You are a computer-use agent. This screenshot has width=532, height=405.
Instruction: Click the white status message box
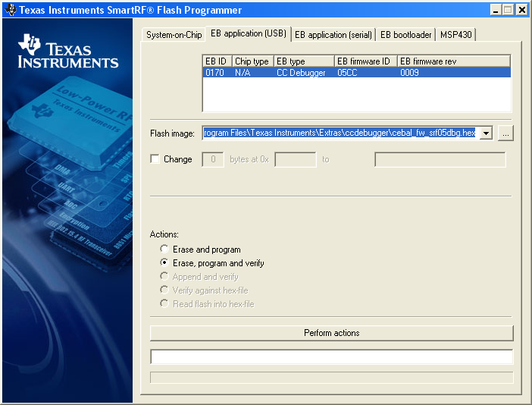point(331,356)
